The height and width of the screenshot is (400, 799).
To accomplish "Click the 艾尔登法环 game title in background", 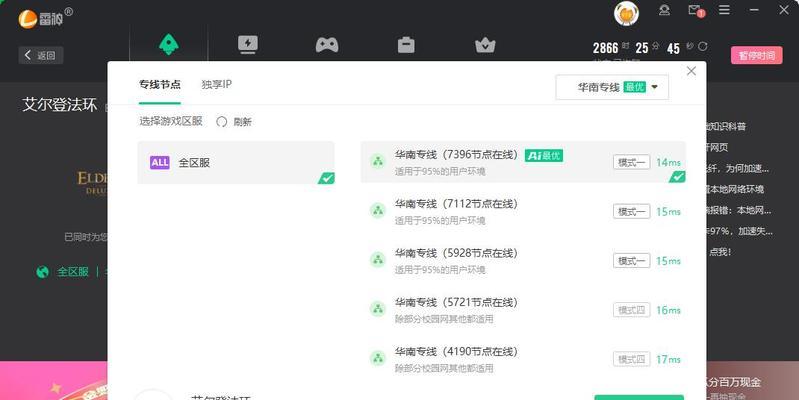I will click(x=60, y=105).
